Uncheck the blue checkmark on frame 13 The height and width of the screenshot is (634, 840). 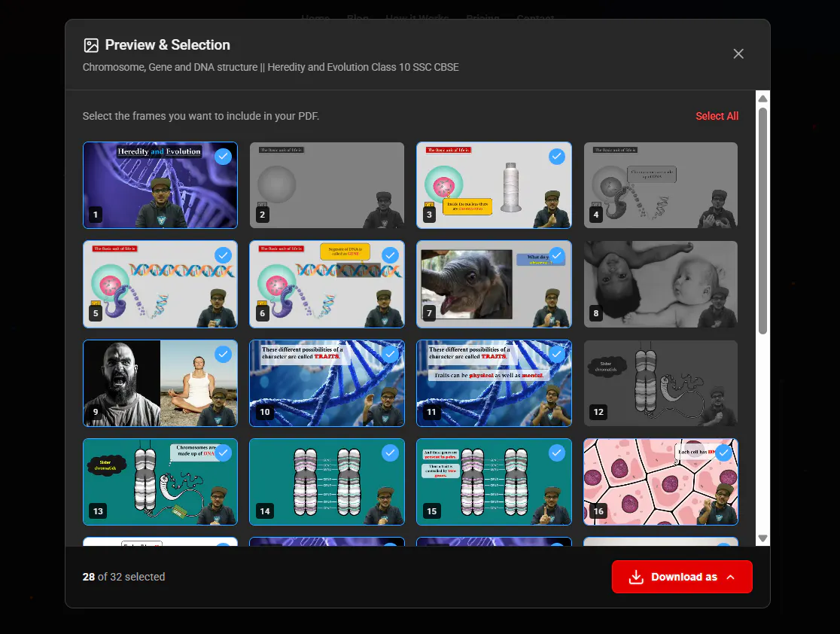223,453
